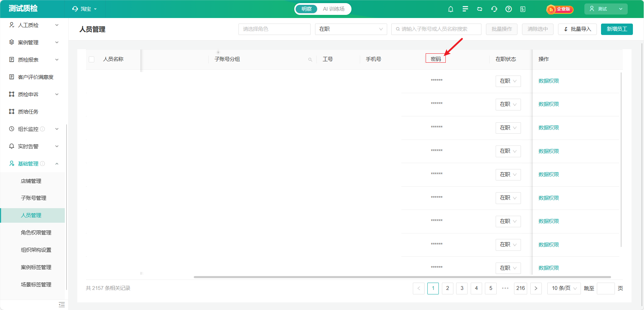The image size is (644, 310).
Task: Go to last page 216
Action: [x=521, y=288]
